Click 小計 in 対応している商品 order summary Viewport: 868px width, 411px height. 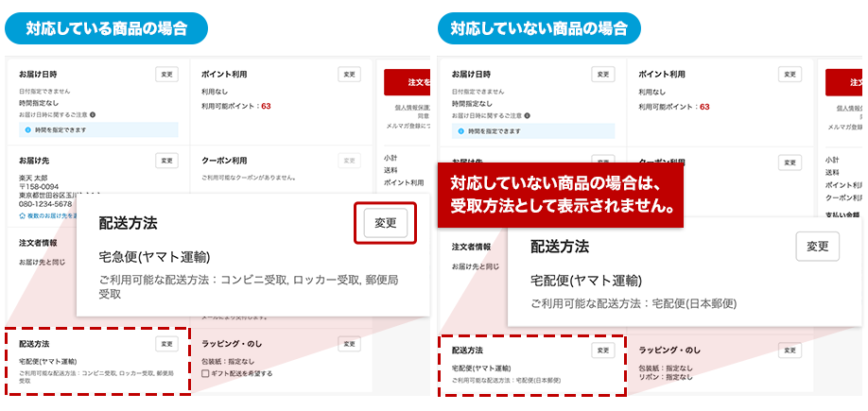click(x=391, y=158)
